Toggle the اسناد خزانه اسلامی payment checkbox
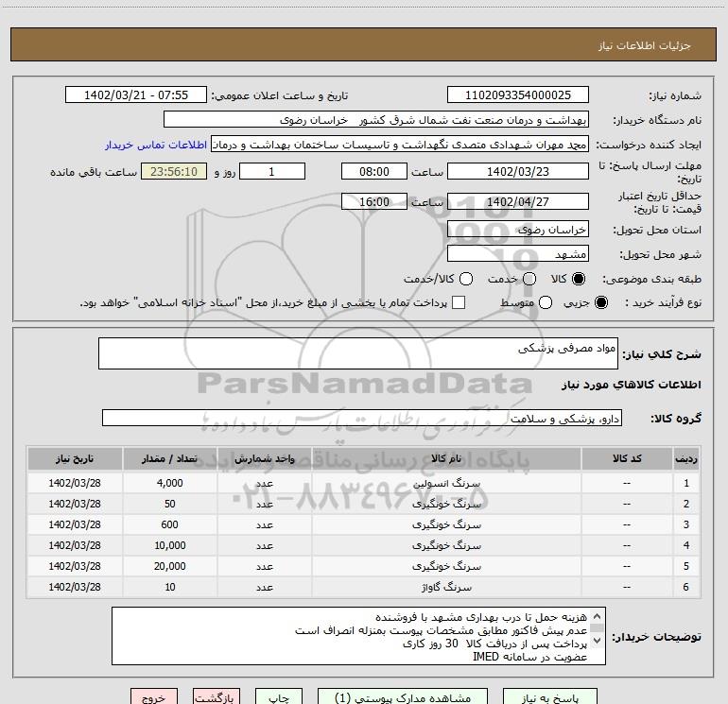 (459, 302)
